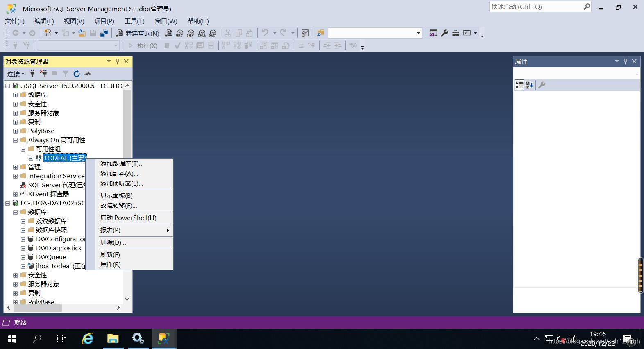Screen dimensions: 644x349
Task: Open the 文件(F) menu
Action: click(15, 21)
